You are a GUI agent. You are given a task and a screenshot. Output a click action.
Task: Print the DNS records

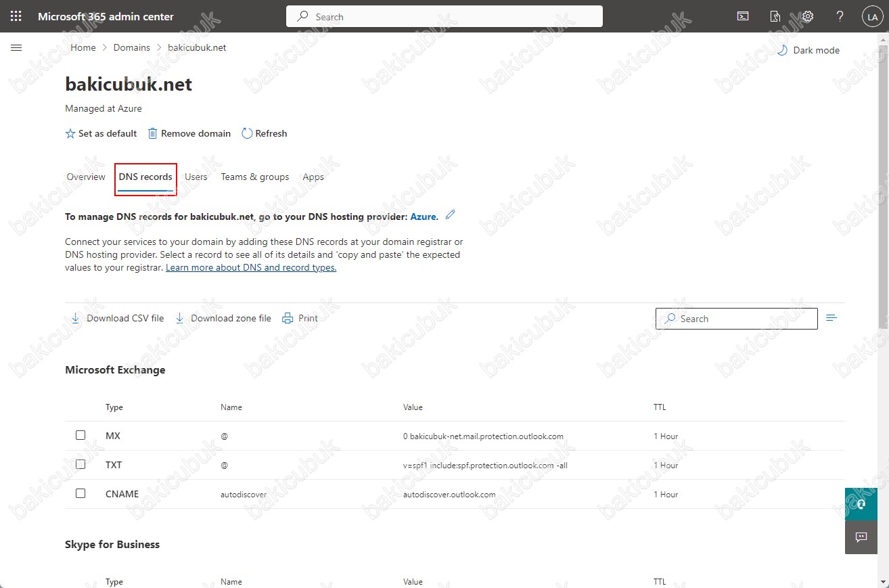tap(300, 318)
